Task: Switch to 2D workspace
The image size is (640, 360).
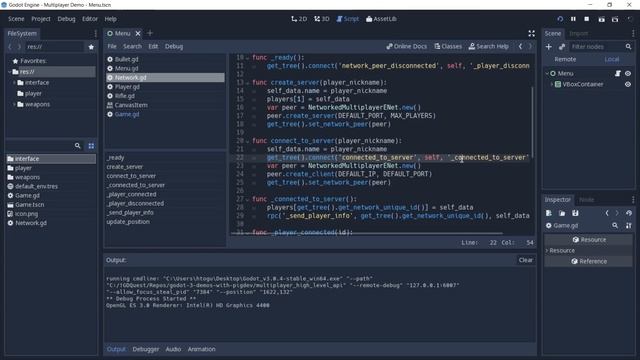Action: [299, 19]
